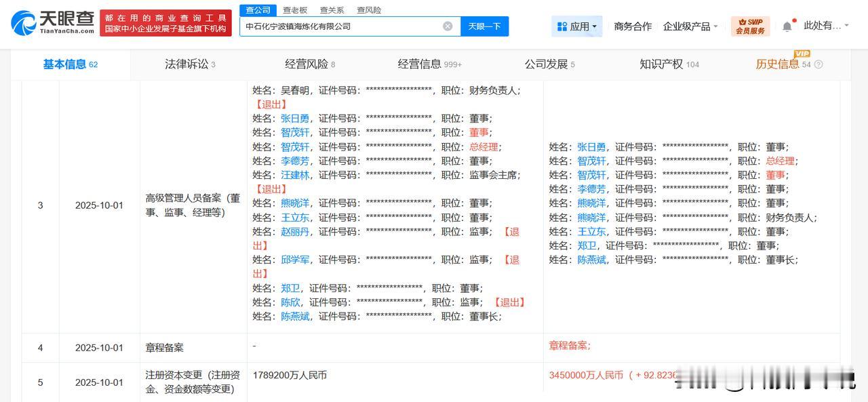The width and height of the screenshot is (868, 402).
Task: Switch to the 查关系 search tab
Action: pyautogui.click(x=332, y=10)
